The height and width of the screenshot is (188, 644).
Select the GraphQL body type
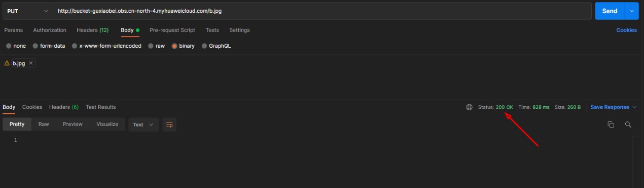[x=217, y=46]
